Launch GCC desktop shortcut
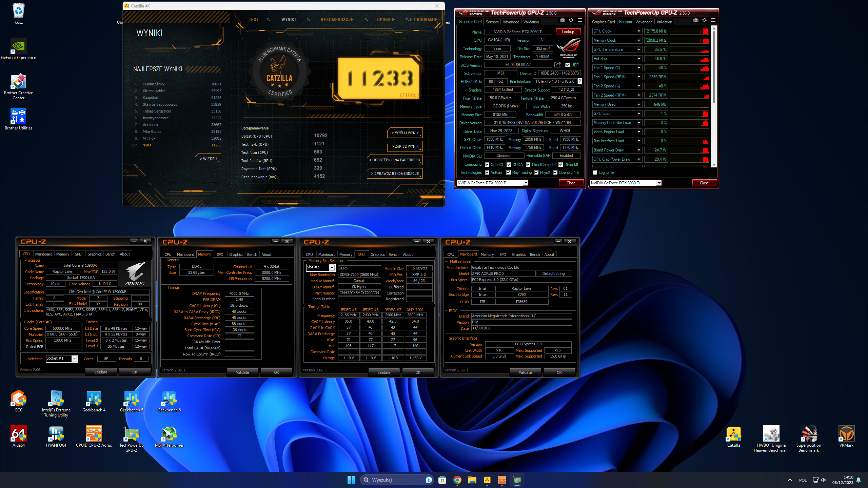 [18, 401]
